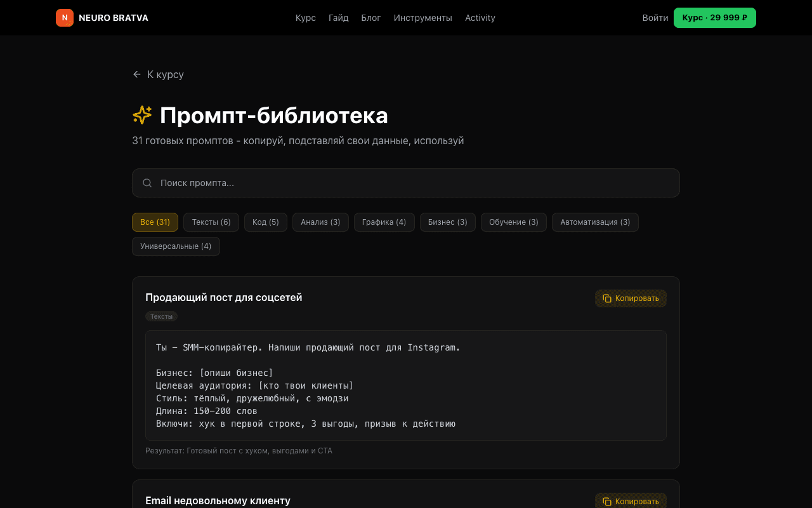
Task: Click the Стиль: тёплый, дружелюбный line
Action: (x=252, y=398)
